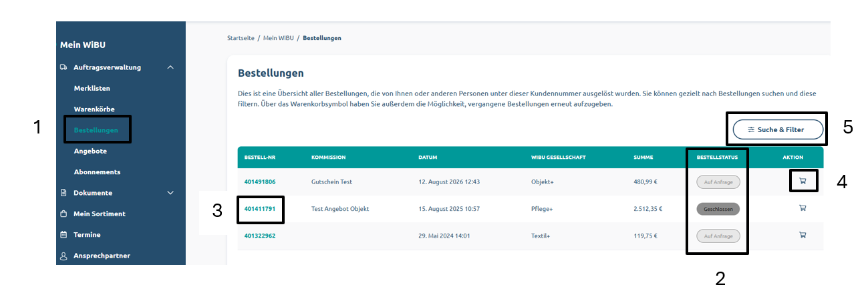
Task: Click the Gutschein Test commission cell
Action: (331, 182)
